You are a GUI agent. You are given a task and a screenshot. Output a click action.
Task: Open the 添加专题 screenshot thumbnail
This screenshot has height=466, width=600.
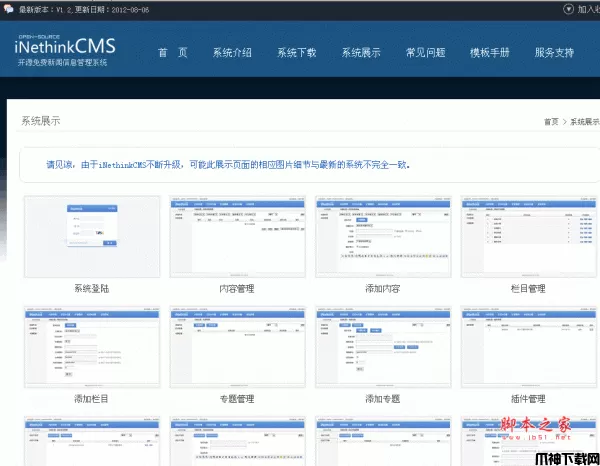click(x=383, y=347)
